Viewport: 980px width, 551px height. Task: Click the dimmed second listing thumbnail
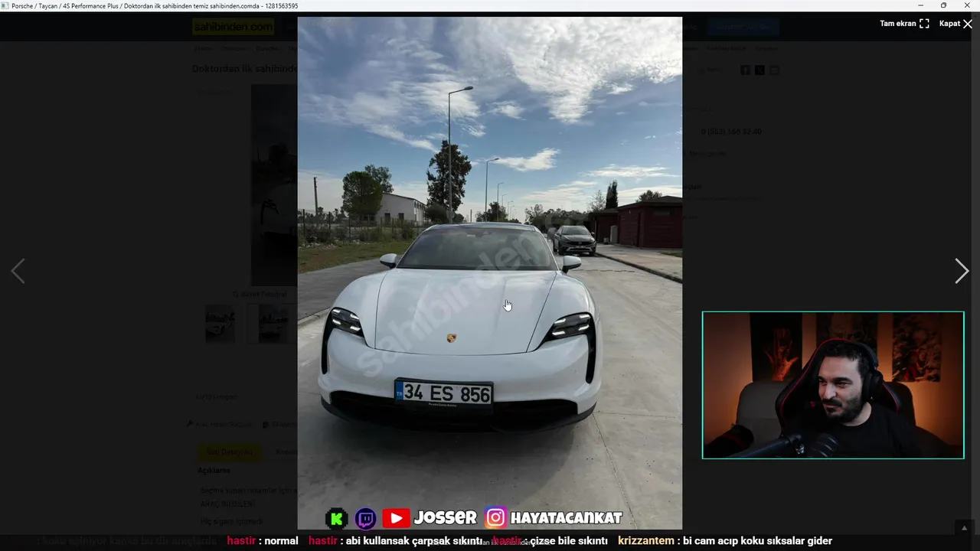(x=273, y=324)
